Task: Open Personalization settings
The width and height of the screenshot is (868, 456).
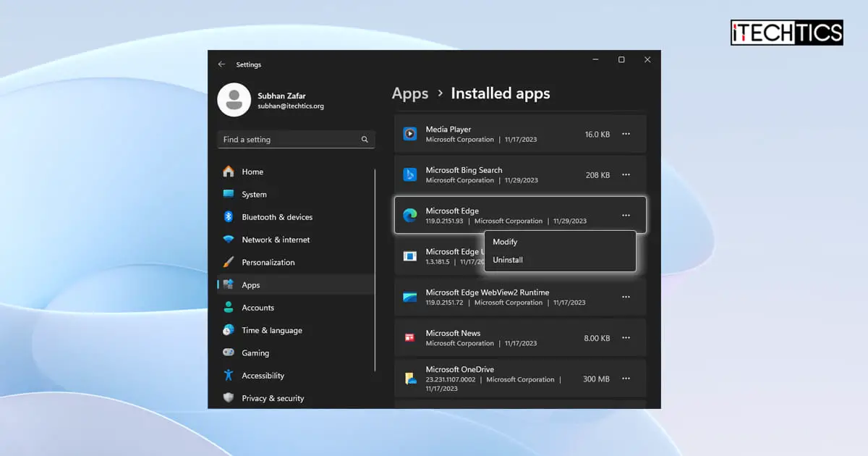Action: pyautogui.click(x=296, y=262)
